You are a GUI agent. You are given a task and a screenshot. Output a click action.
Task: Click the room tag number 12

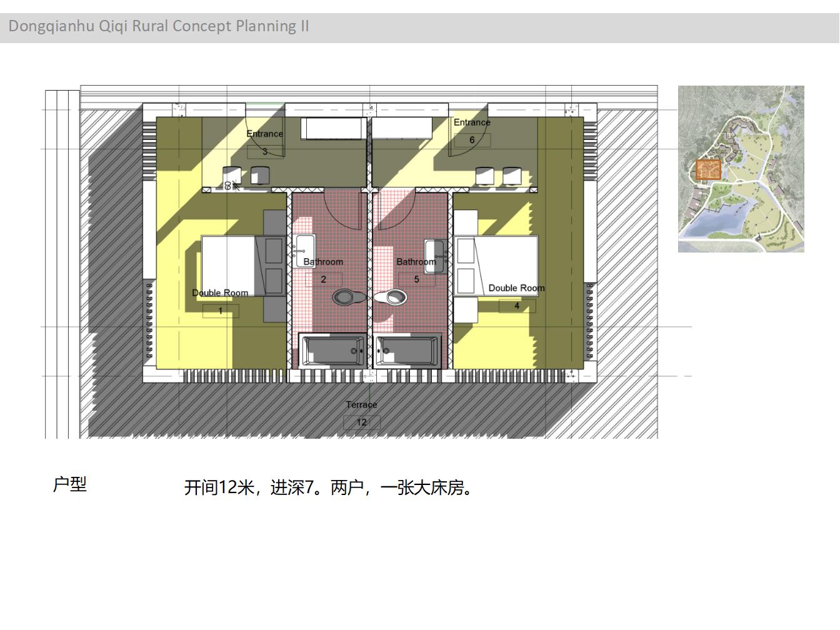tap(361, 422)
